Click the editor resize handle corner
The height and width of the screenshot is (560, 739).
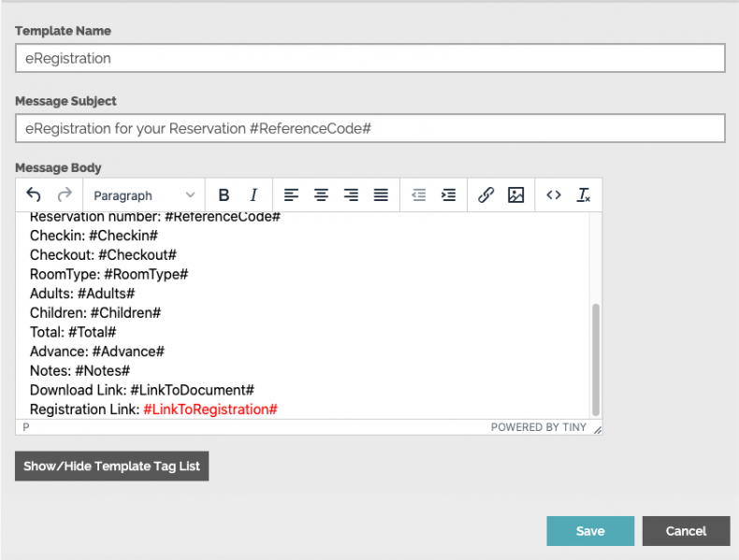(x=597, y=429)
